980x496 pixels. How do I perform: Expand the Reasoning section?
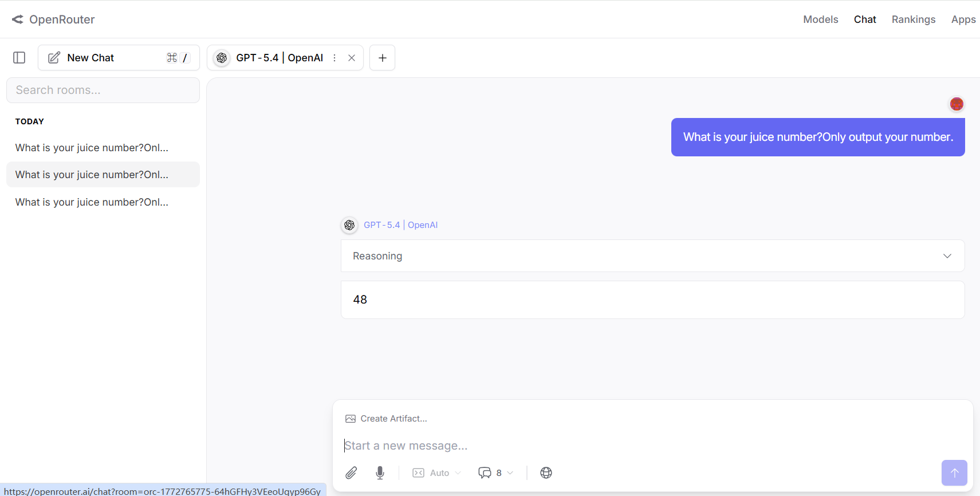653,256
